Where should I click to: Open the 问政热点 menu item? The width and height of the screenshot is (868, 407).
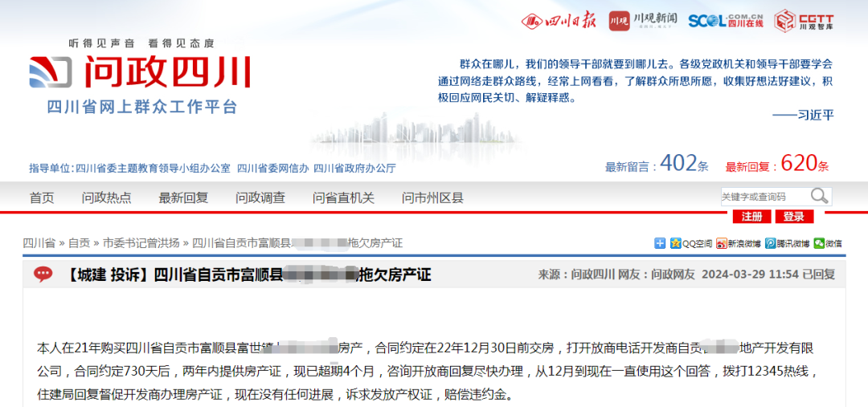[x=106, y=197]
